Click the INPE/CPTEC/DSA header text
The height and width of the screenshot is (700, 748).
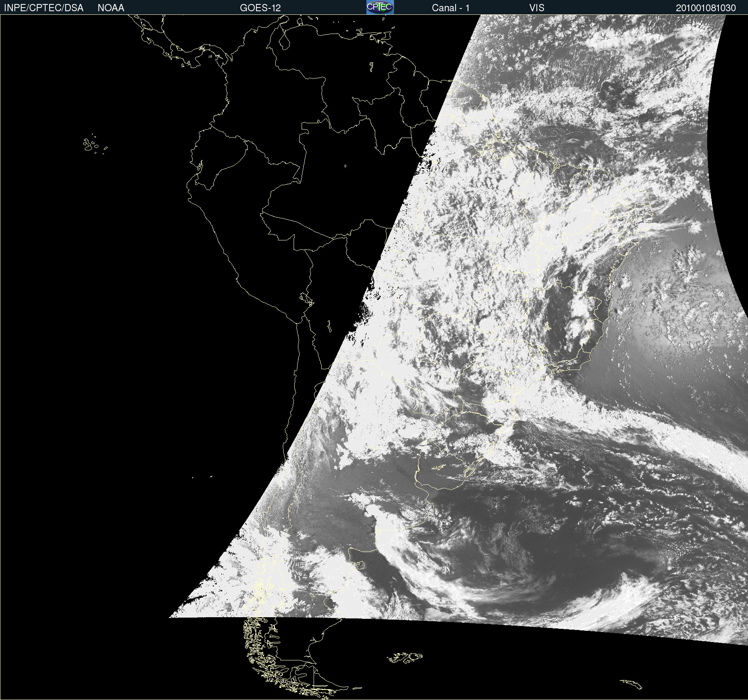tap(44, 8)
